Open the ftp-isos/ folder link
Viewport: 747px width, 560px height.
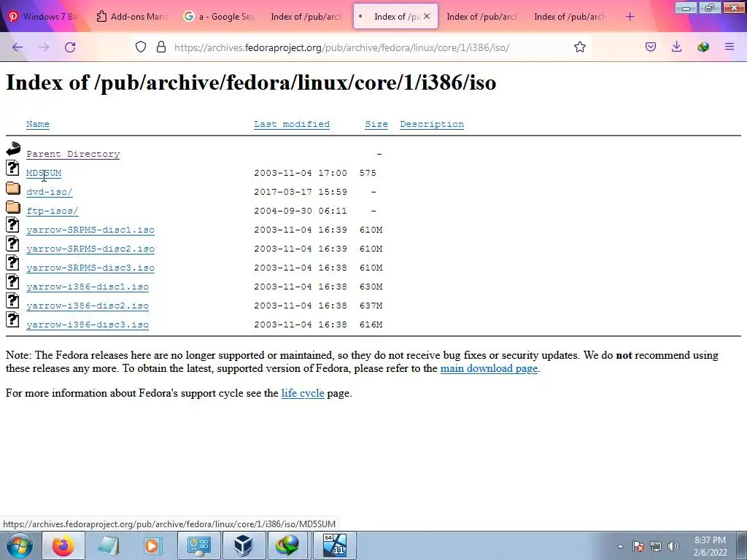pos(53,211)
